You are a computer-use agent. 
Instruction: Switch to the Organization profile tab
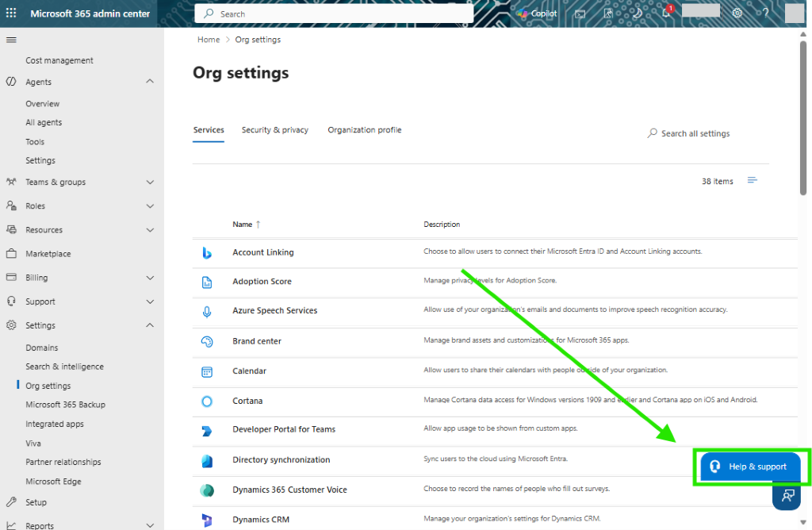[x=365, y=130]
